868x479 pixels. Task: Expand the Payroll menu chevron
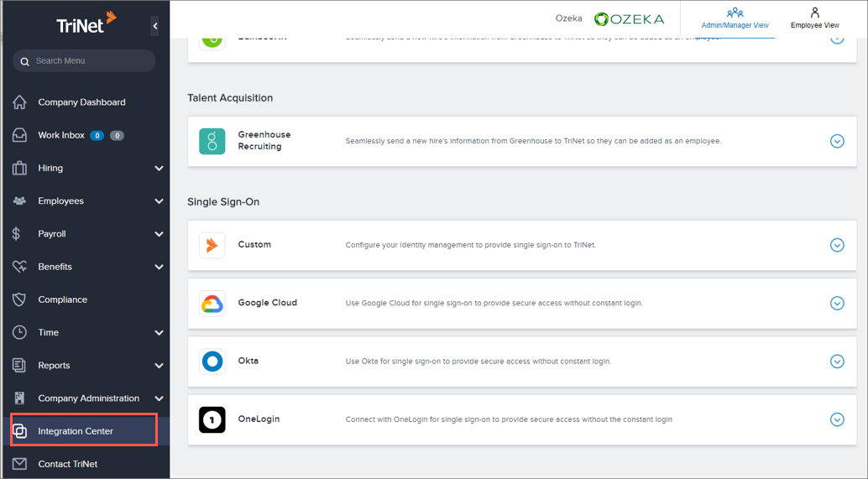click(159, 234)
